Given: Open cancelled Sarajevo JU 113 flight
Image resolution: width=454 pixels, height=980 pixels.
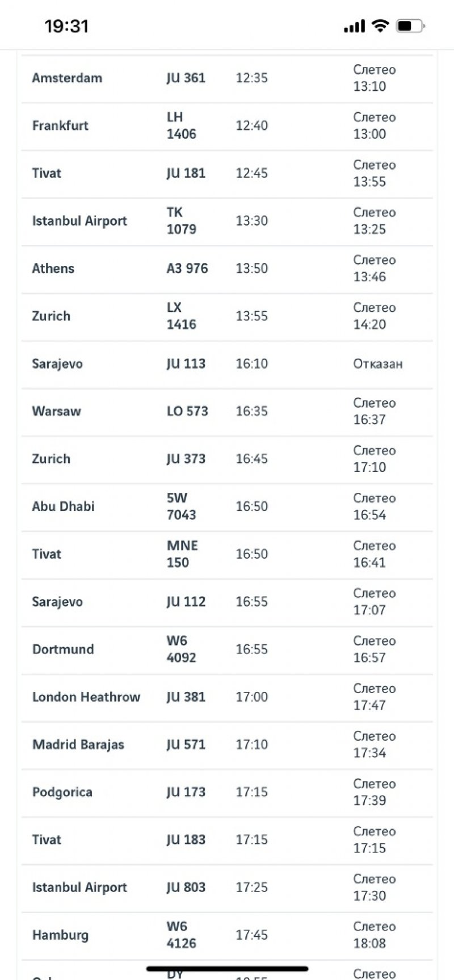Looking at the screenshot, I should (x=227, y=365).
